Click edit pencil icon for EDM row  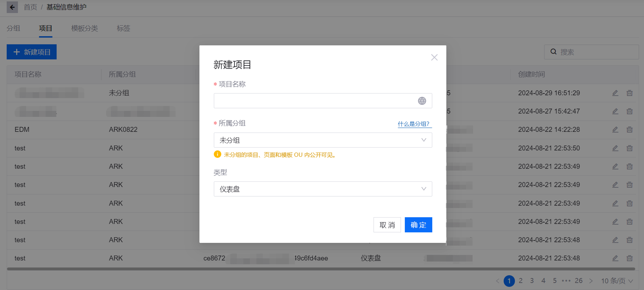point(615,130)
